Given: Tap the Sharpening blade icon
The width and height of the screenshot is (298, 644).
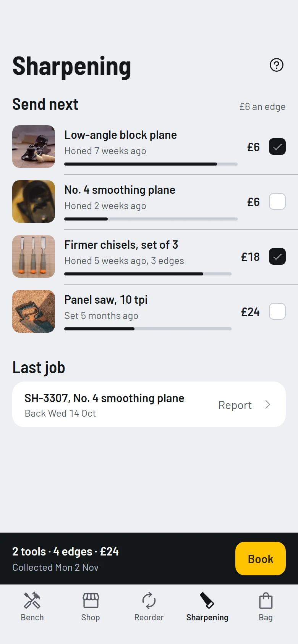Looking at the screenshot, I should tap(207, 601).
